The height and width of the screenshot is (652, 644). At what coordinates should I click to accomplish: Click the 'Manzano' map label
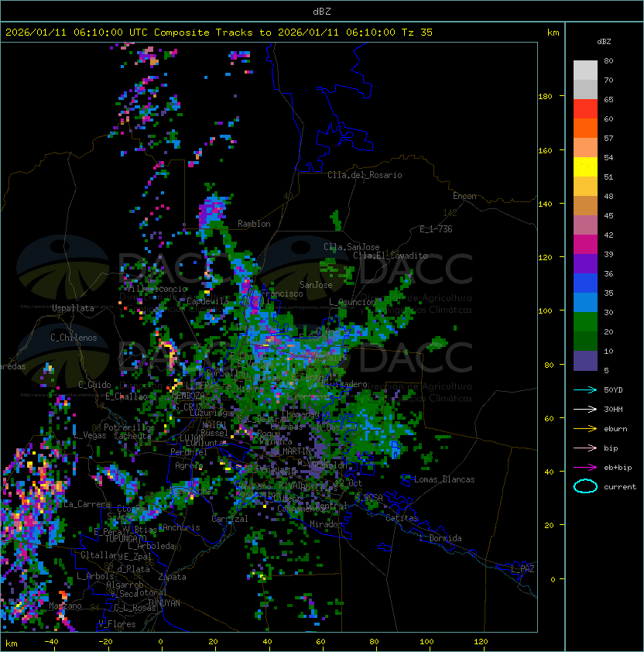click(65, 606)
